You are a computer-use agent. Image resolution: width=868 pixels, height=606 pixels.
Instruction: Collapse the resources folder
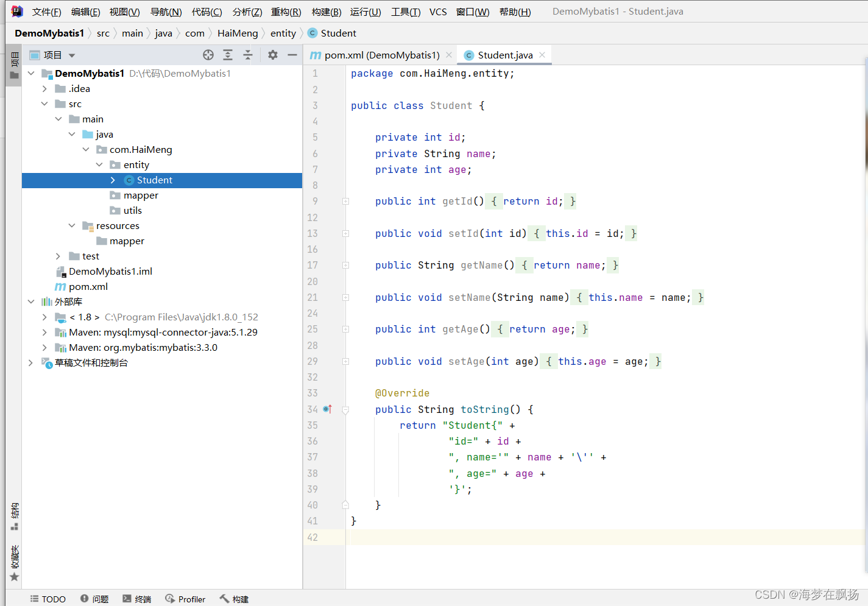click(72, 225)
